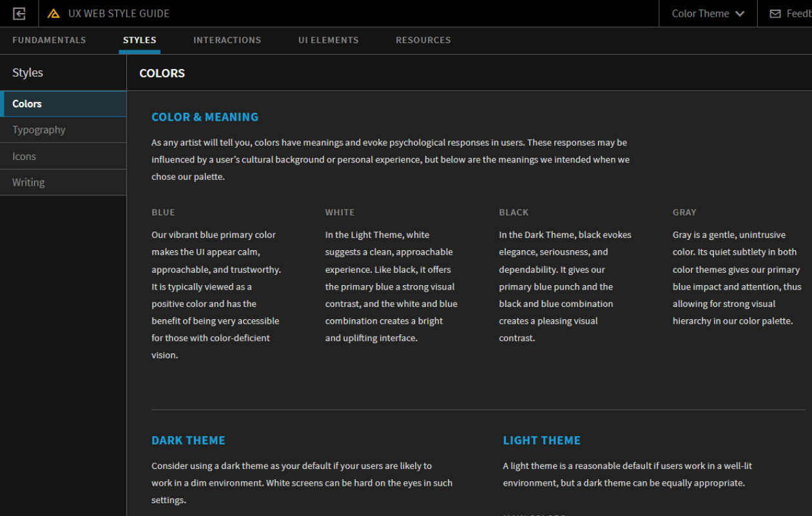Click the LIGHT THEME section heading
The image size is (812, 516).
coord(542,441)
